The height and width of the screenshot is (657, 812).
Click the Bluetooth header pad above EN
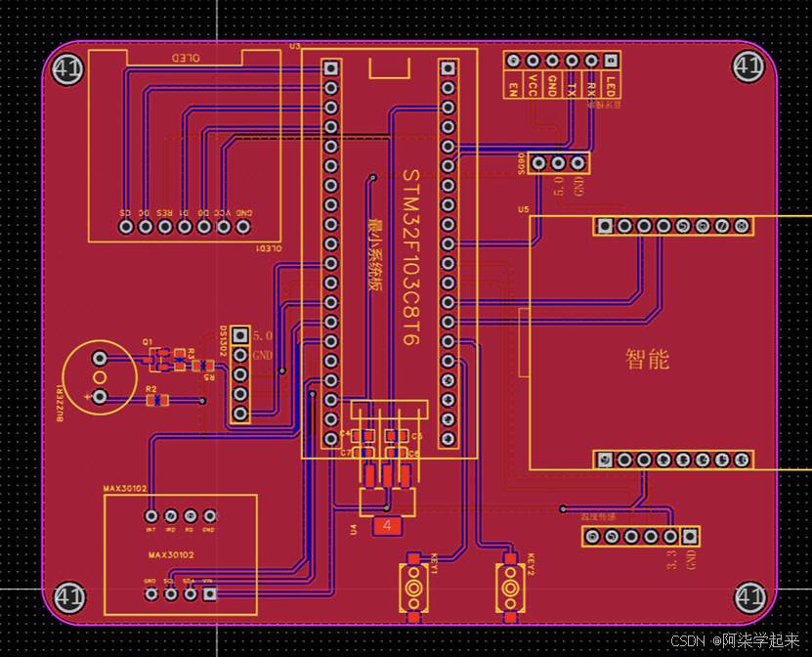pyautogui.click(x=513, y=61)
